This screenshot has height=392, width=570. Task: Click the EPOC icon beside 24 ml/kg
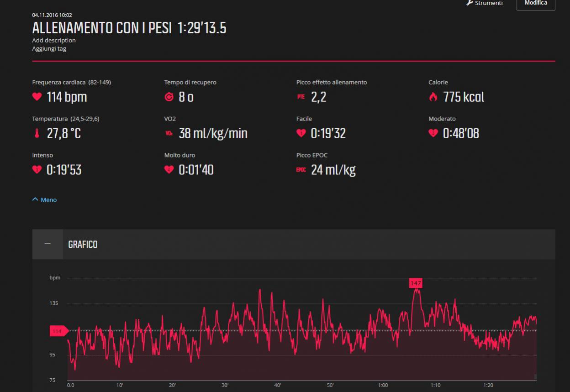[x=301, y=170]
